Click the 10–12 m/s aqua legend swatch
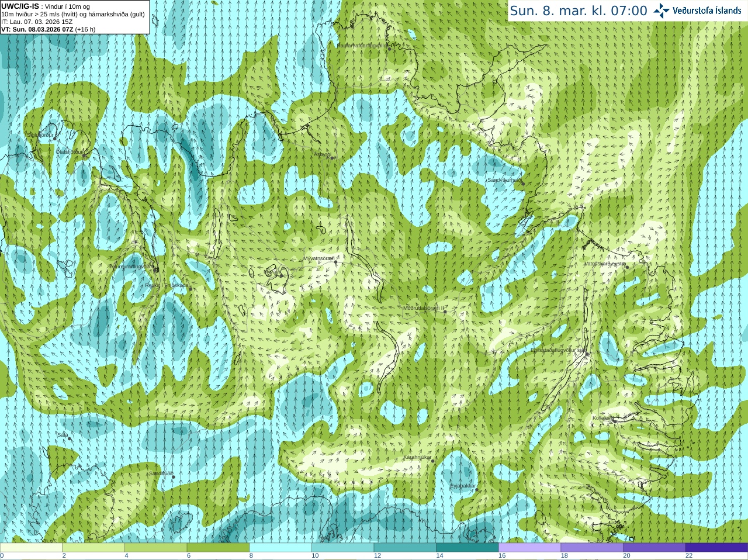748x560 pixels. (x=342, y=548)
